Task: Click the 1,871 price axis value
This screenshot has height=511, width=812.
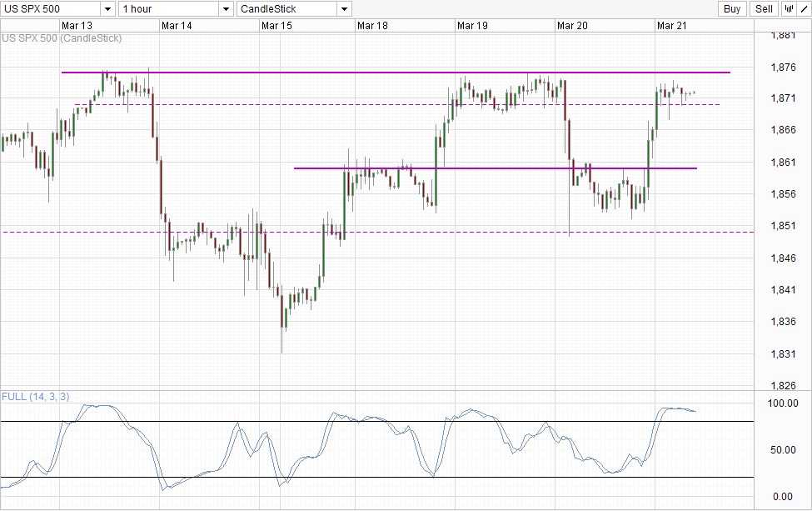Action: [783, 98]
